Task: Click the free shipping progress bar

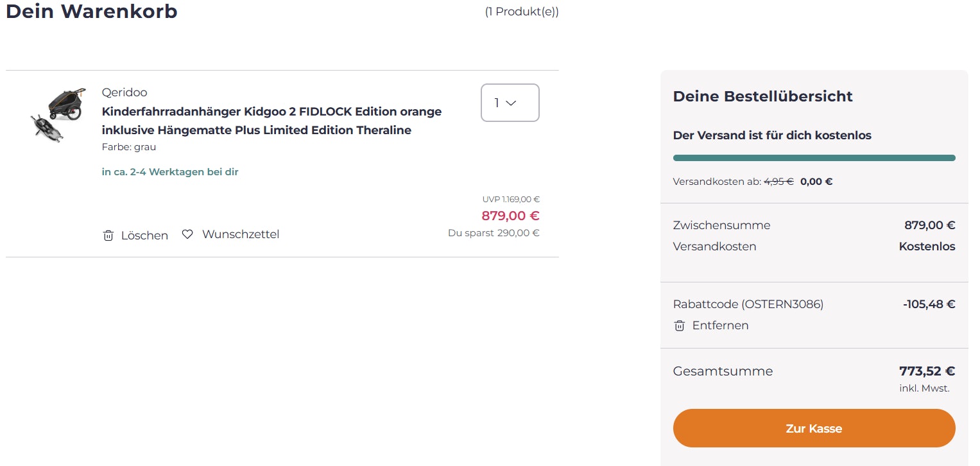Action: coord(814,158)
